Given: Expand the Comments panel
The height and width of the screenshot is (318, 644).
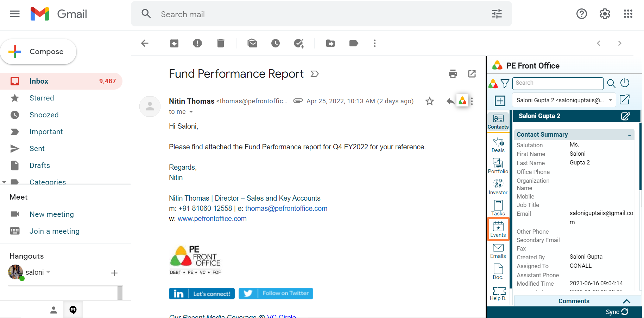Looking at the screenshot, I should (626, 301).
